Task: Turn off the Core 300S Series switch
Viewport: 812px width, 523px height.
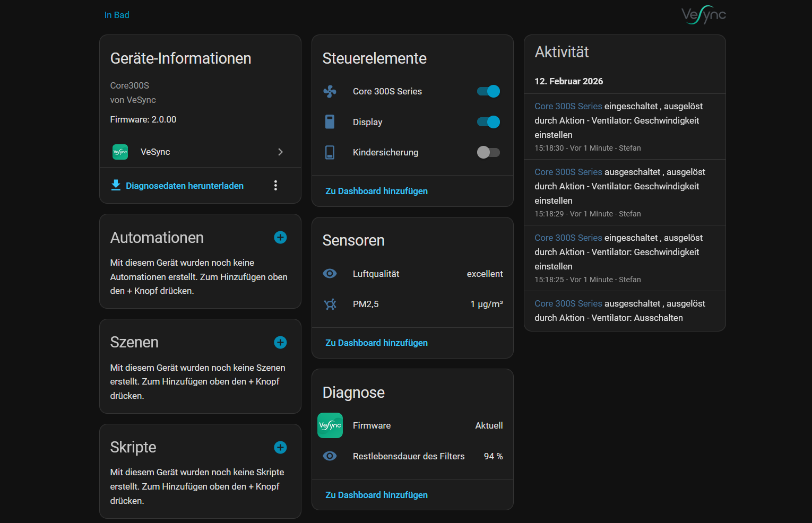Action: click(488, 91)
